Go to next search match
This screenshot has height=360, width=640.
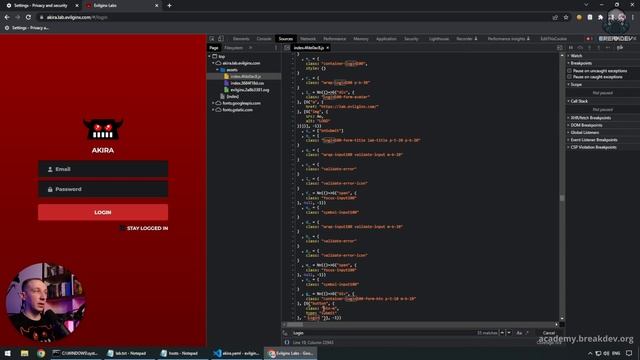[x=509, y=333]
